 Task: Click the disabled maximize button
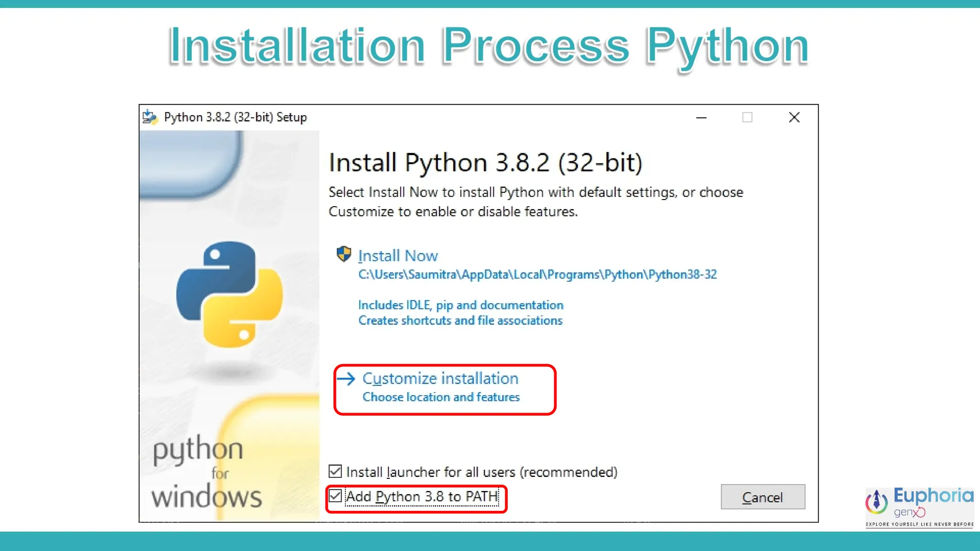coord(747,118)
